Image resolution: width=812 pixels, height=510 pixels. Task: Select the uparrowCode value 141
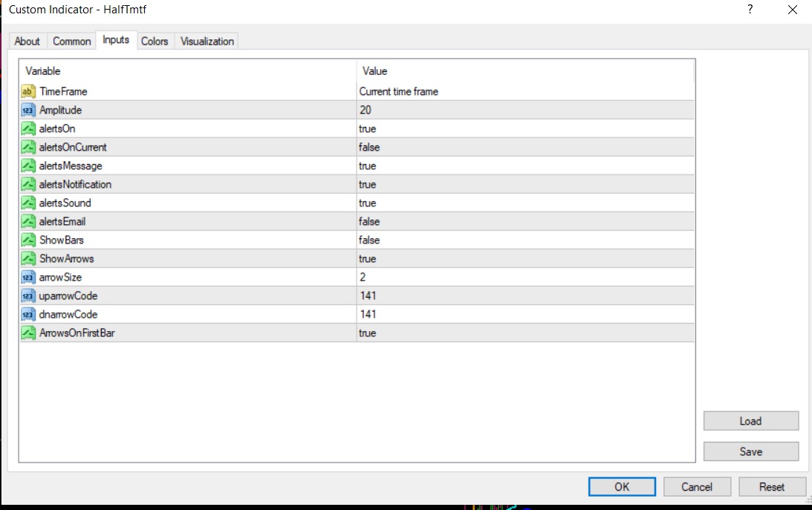click(368, 296)
